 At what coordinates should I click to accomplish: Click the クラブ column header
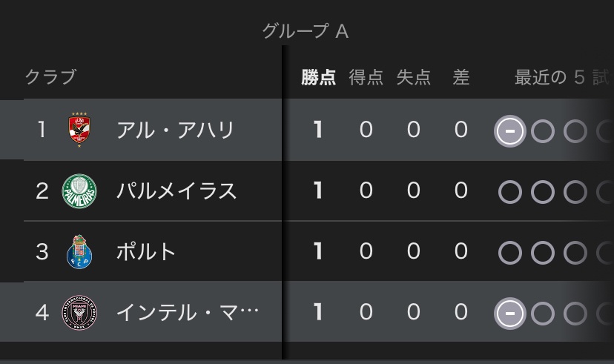click(x=50, y=77)
